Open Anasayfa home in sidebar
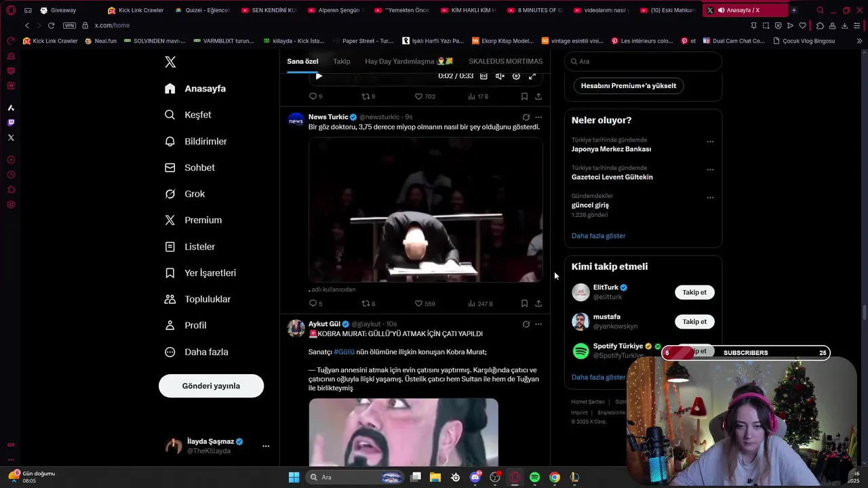The height and width of the screenshot is (488, 868). point(195,89)
